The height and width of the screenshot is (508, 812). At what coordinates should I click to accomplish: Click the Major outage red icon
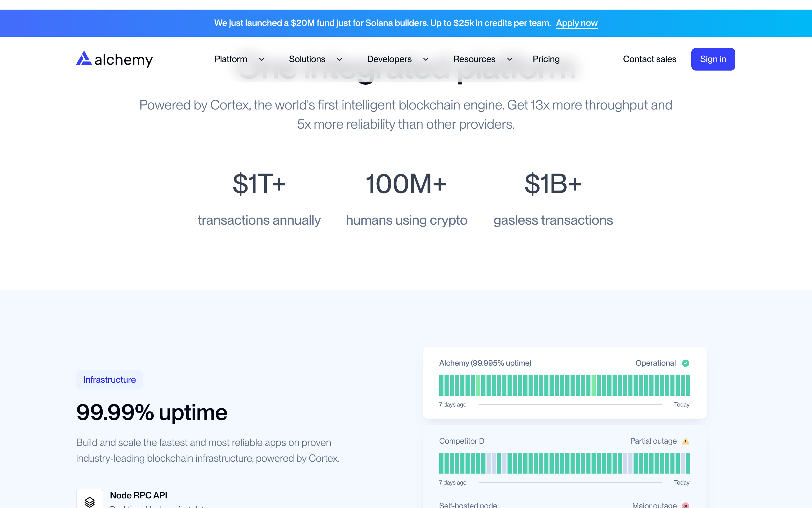tap(685, 505)
